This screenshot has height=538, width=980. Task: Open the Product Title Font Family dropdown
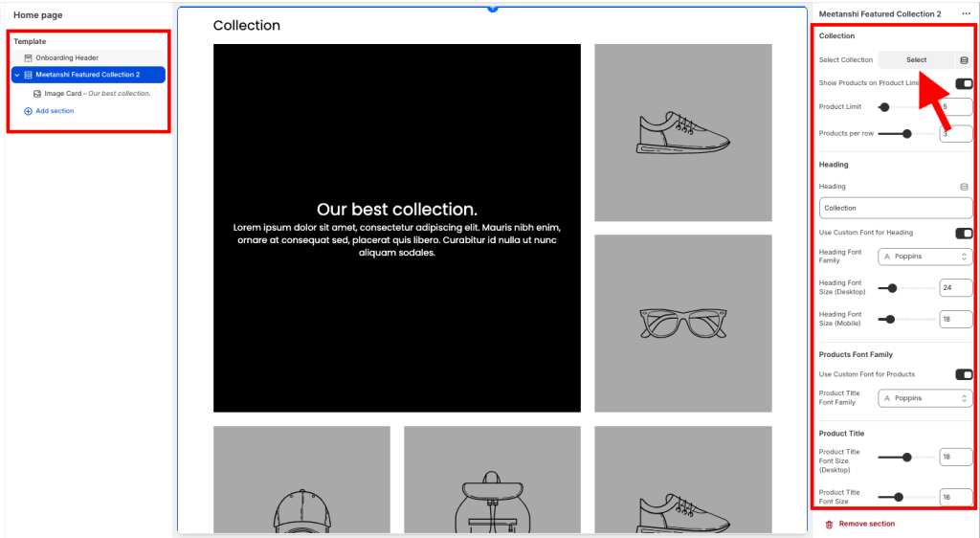coord(924,398)
